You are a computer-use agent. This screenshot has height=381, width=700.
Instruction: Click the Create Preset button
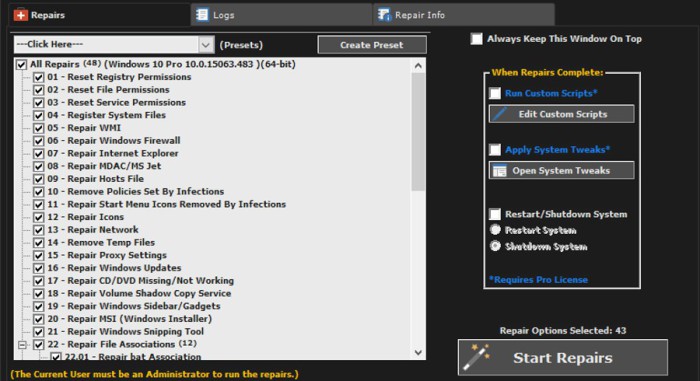point(372,45)
